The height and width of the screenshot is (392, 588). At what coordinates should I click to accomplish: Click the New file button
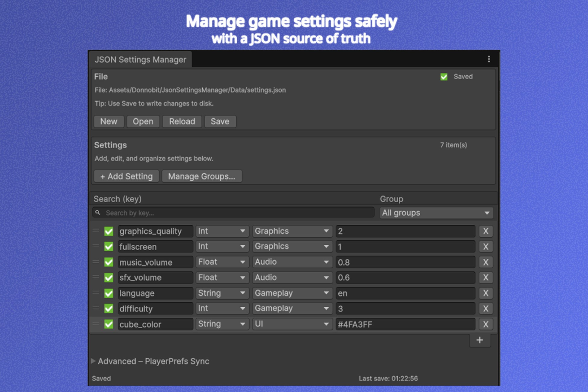109,121
